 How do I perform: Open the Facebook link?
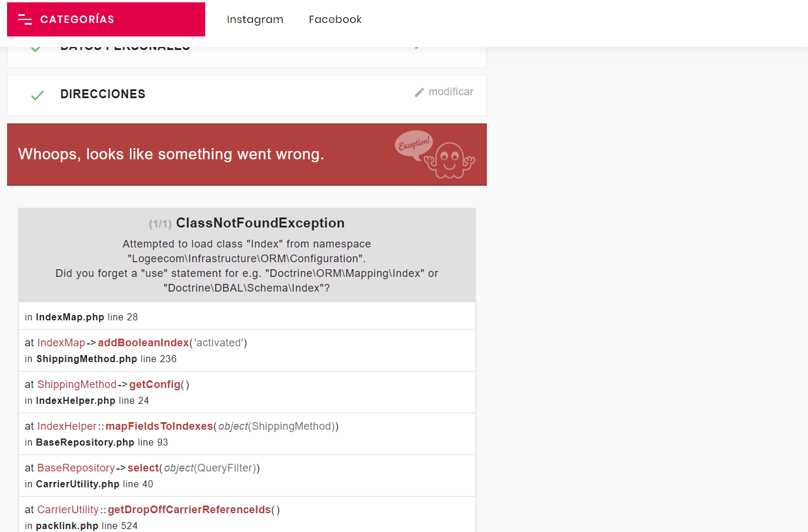pos(335,19)
